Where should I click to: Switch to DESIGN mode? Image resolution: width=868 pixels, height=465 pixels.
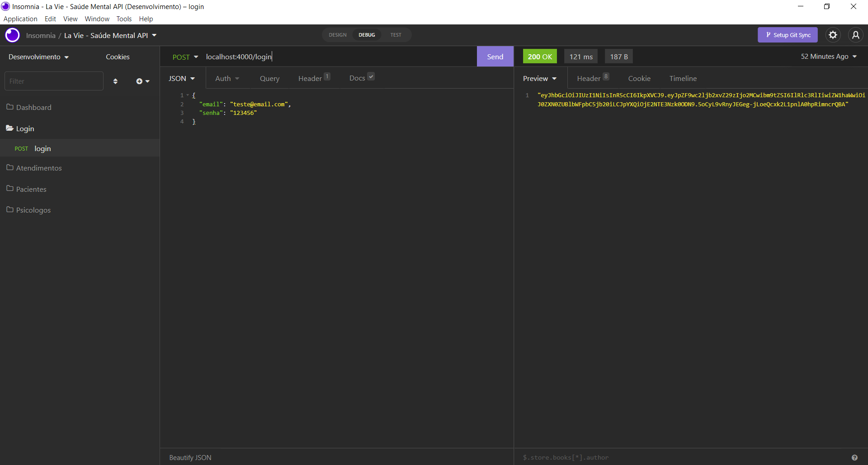pos(338,35)
